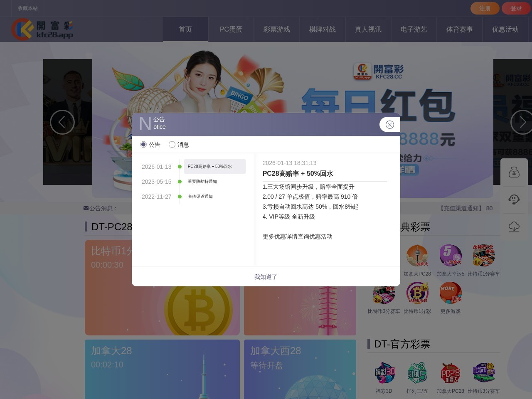
Task: Open the 彩票游戏 navigation tab
Action: [x=277, y=29]
